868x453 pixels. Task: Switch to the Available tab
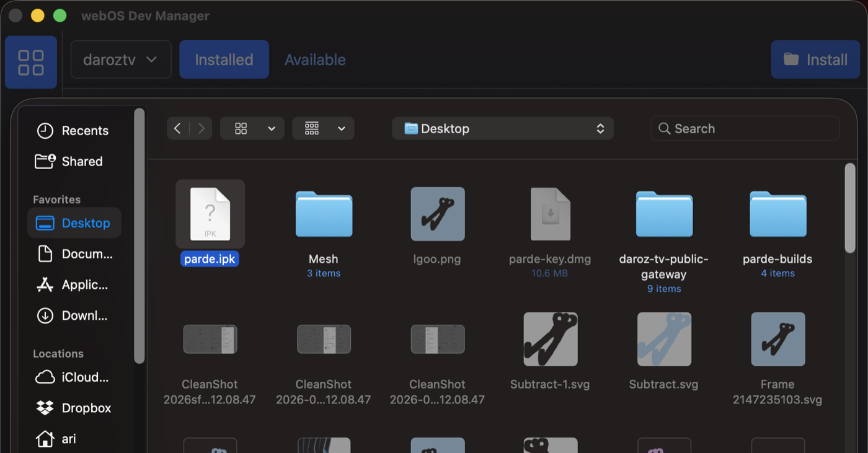[x=315, y=59]
